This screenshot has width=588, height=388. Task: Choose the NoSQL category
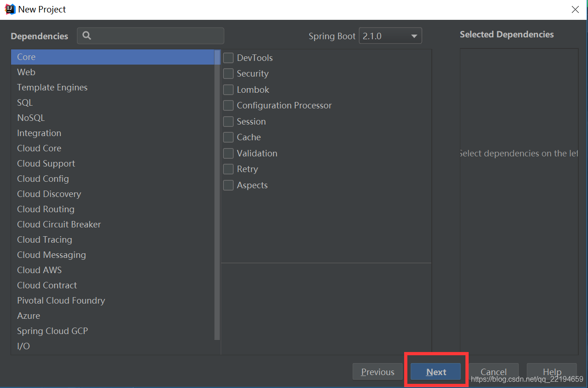coord(113,118)
